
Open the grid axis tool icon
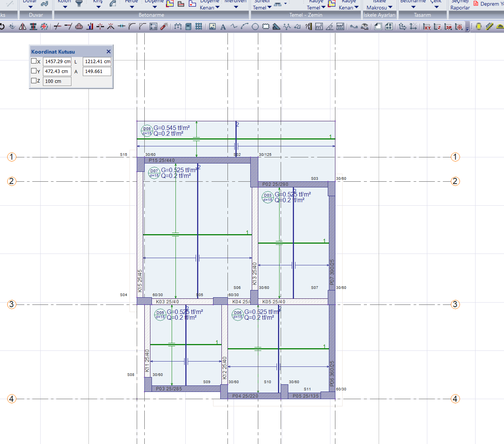[x=199, y=27]
